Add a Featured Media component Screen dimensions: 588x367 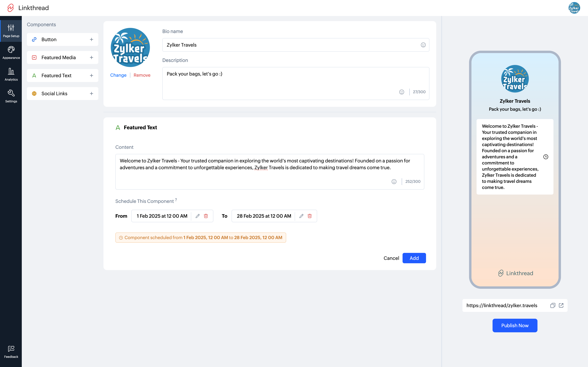[x=92, y=57]
